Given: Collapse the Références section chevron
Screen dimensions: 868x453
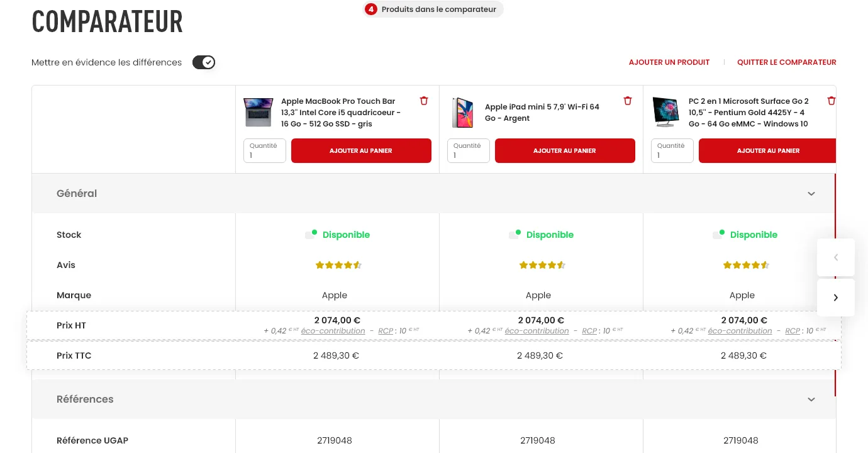Looking at the screenshot, I should [x=811, y=400].
